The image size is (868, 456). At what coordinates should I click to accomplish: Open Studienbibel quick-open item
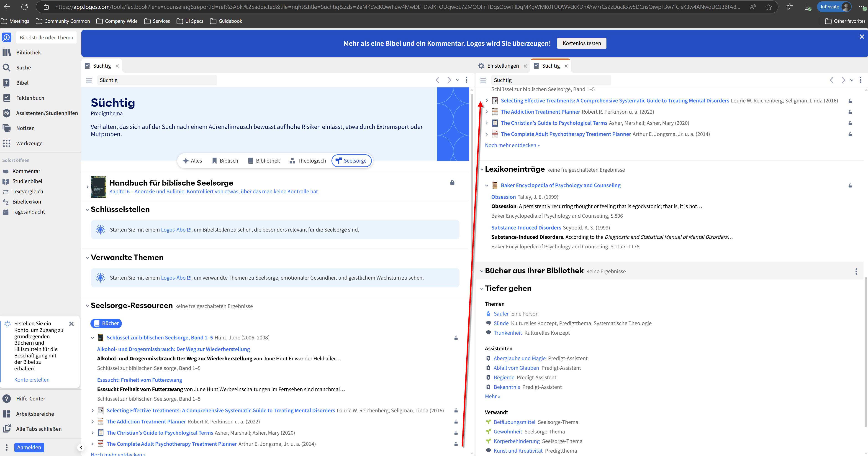[27, 181]
